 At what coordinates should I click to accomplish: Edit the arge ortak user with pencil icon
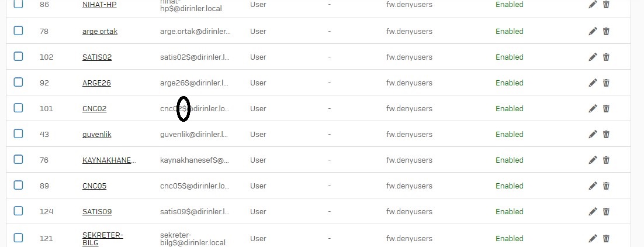tap(593, 31)
